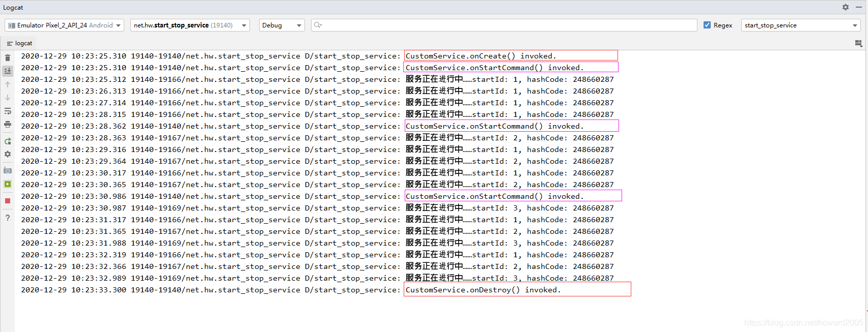This screenshot has height=332, width=868.
Task: Click the startId: 1 log at 10:23:28.315
Action: (510, 114)
